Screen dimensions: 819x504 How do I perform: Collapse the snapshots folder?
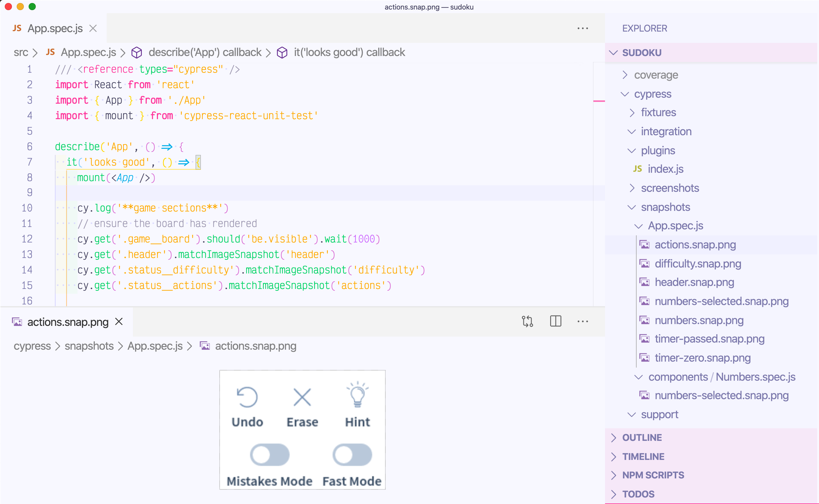(x=665, y=207)
